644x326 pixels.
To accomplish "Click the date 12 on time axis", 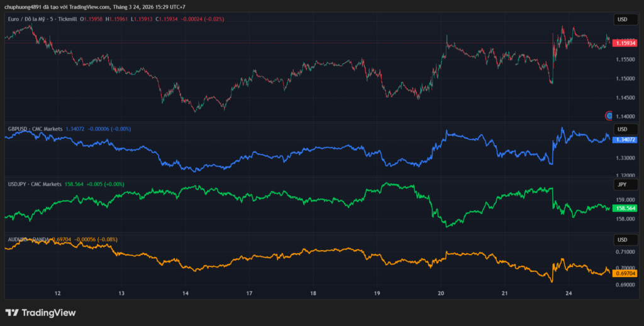I will 58,293.
